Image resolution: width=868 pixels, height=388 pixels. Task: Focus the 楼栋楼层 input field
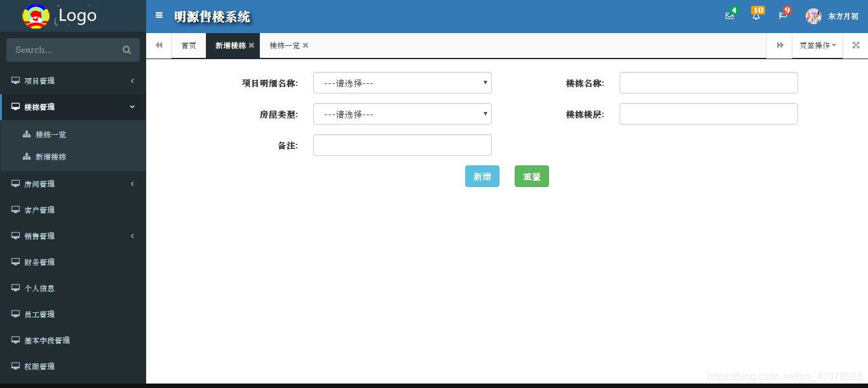pos(709,114)
